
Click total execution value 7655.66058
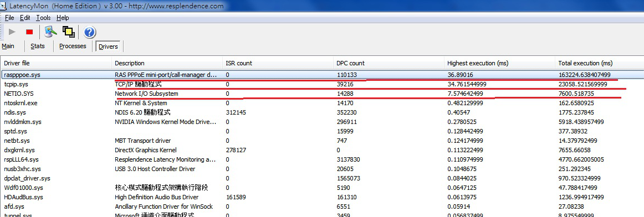point(575,150)
